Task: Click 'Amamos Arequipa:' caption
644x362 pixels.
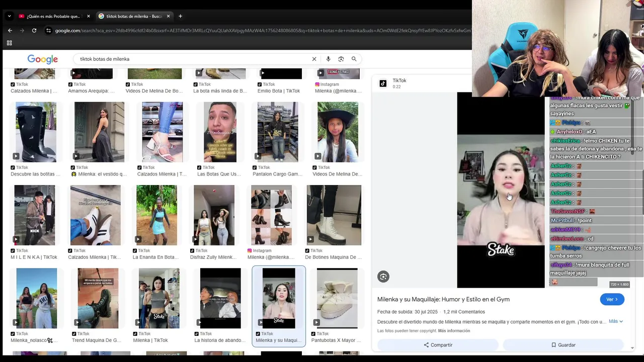Action: point(92,91)
